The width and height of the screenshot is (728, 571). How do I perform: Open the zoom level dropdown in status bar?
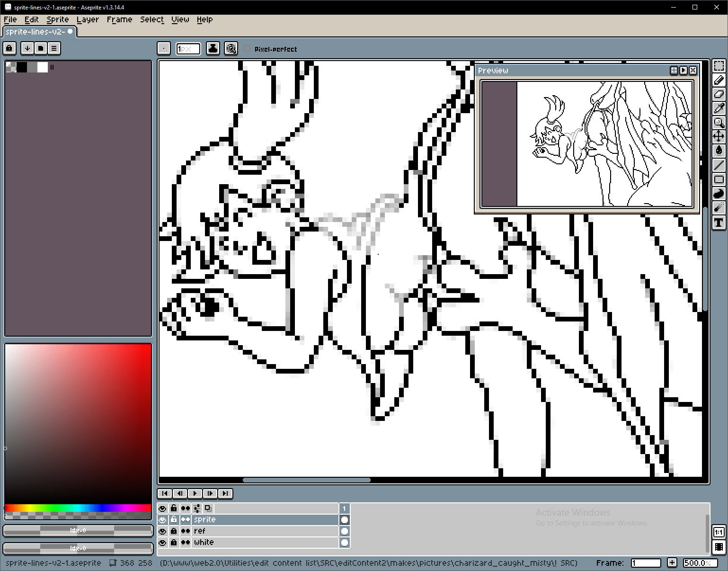pyautogui.click(x=700, y=563)
